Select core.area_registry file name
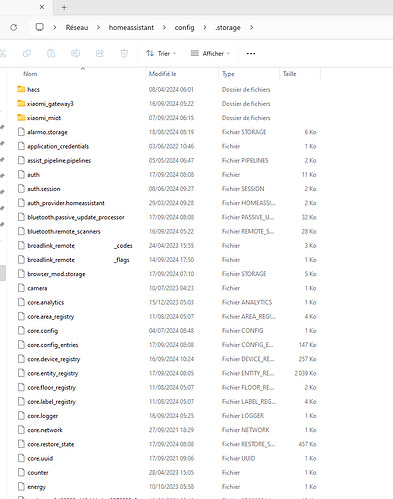393x499 pixels. 51,316
